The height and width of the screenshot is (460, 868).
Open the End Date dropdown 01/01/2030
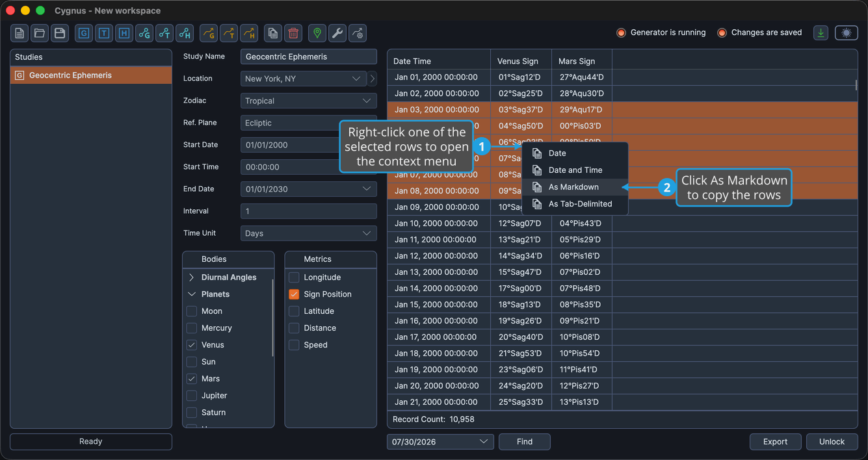(x=309, y=189)
